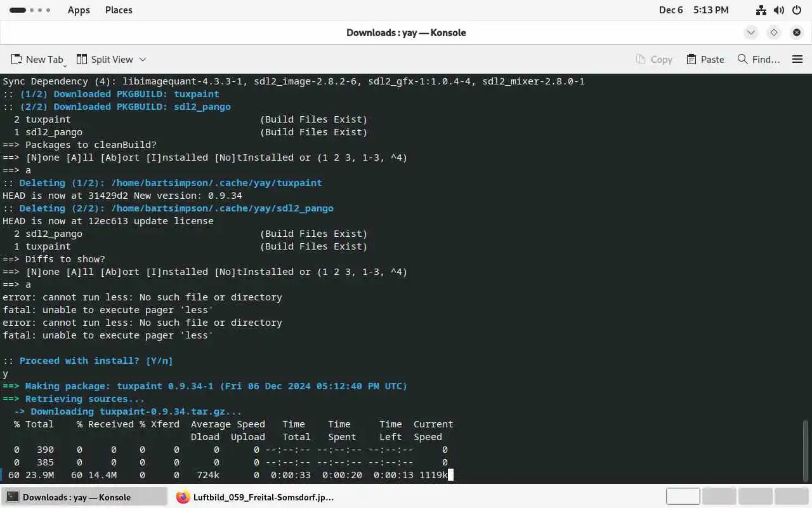Click the New Tab page icon

click(x=16, y=59)
